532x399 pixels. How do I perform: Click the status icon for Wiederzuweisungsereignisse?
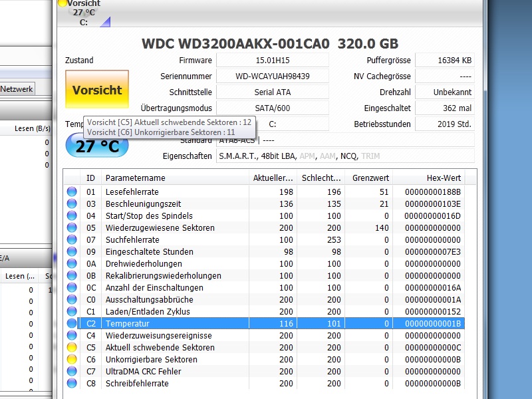click(72, 335)
